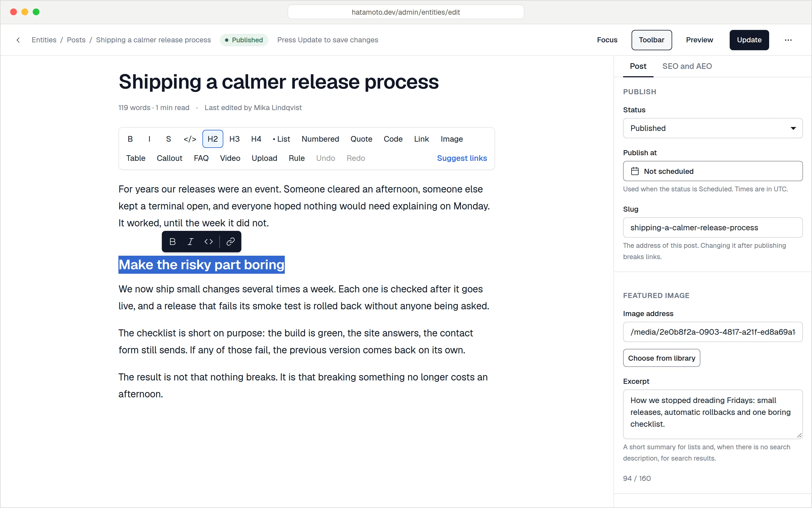This screenshot has height=508, width=812.
Task: Click the I italic button in editor toolbar
Action: pyautogui.click(x=149, y=139)
